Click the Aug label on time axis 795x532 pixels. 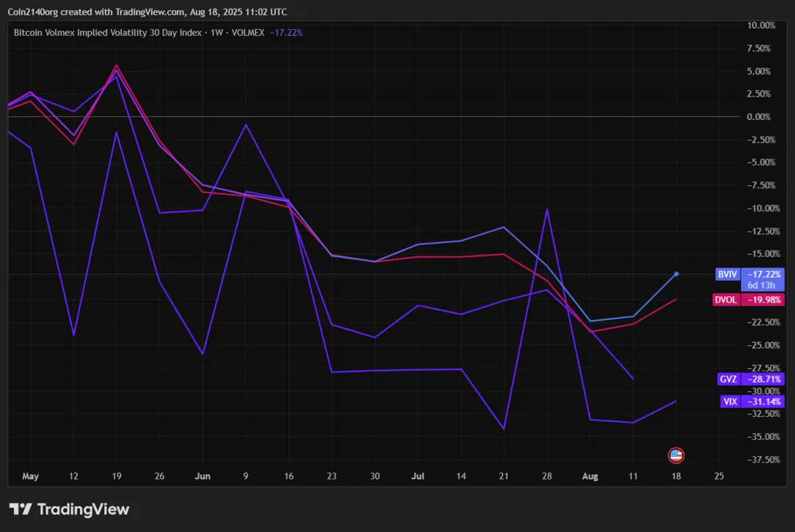589,476
